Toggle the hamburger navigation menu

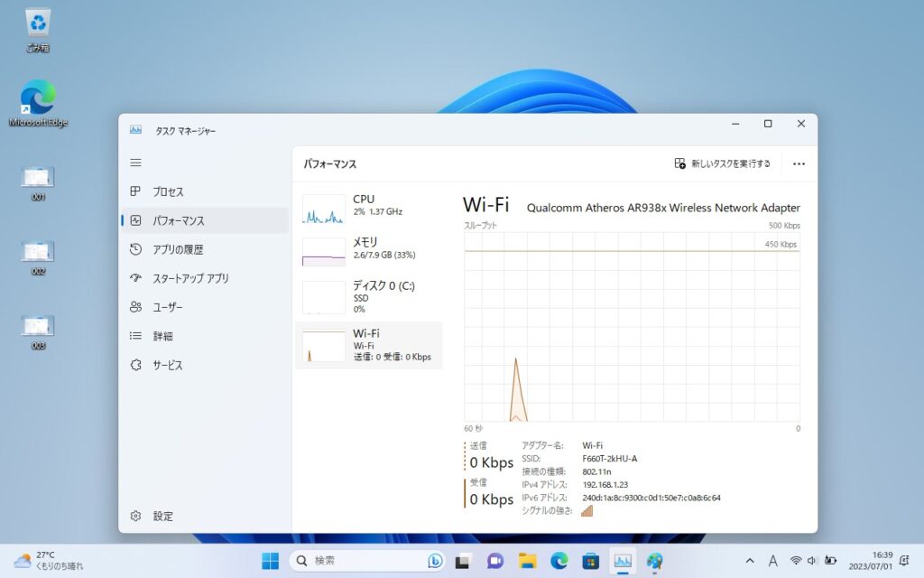tap(136, 163)
